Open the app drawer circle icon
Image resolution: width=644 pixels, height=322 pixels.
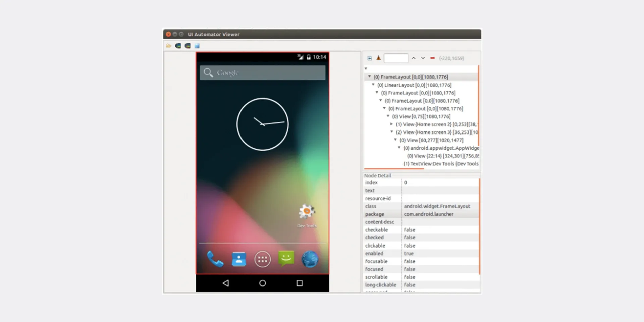click(x=262, y=259)
